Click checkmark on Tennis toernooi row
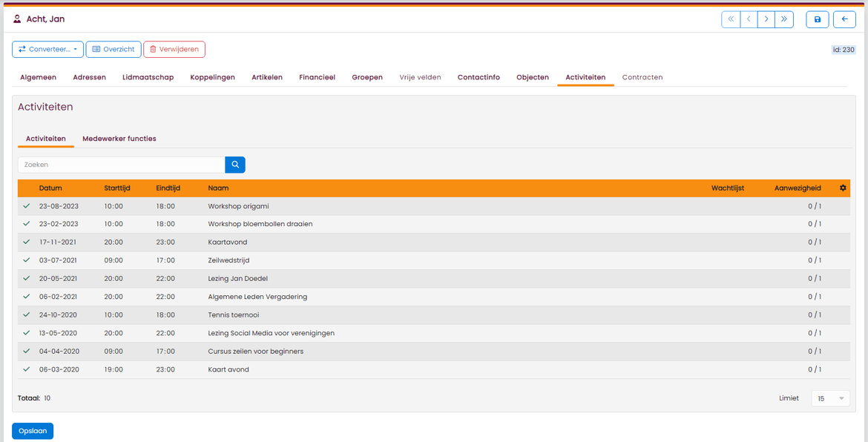Image resolution: width=868 pixels, height=442 pixels. (x=26, y=314)
